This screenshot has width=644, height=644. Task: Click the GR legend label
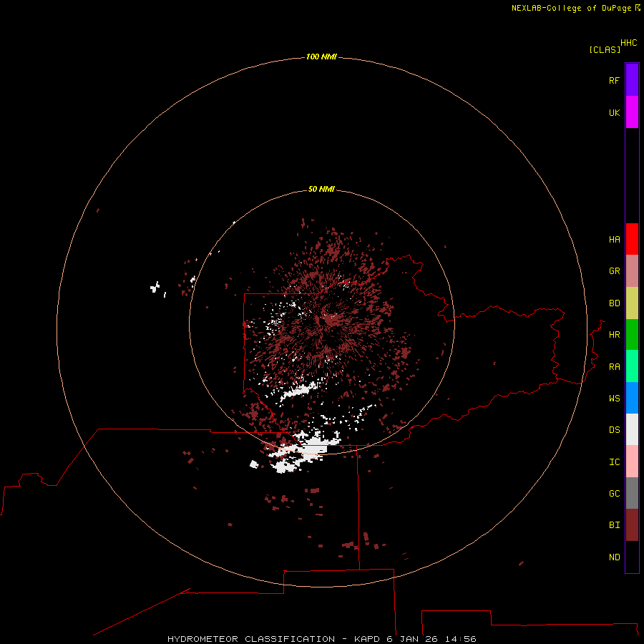pyautogui.click(x=614, y=271)
